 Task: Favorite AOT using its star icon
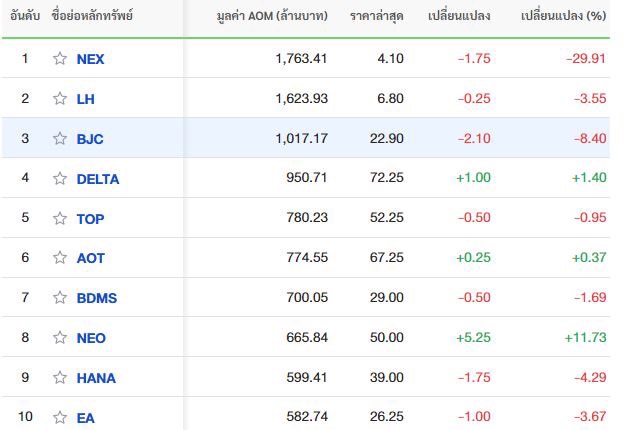pos(60,258)
